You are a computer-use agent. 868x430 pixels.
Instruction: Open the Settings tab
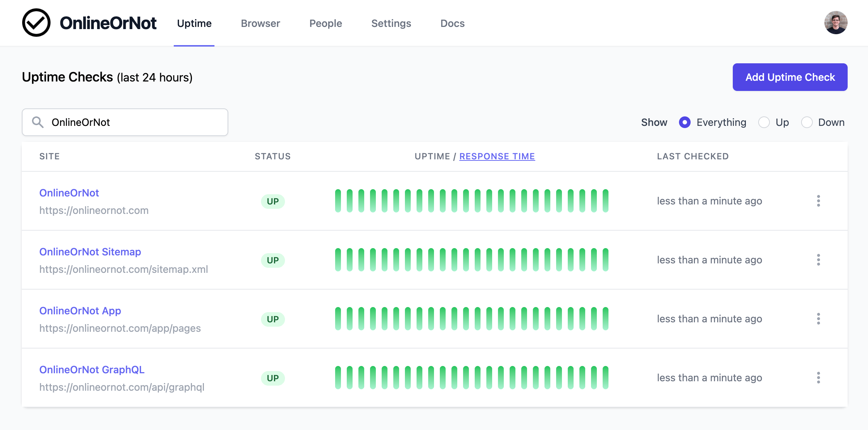pos(391,23)
